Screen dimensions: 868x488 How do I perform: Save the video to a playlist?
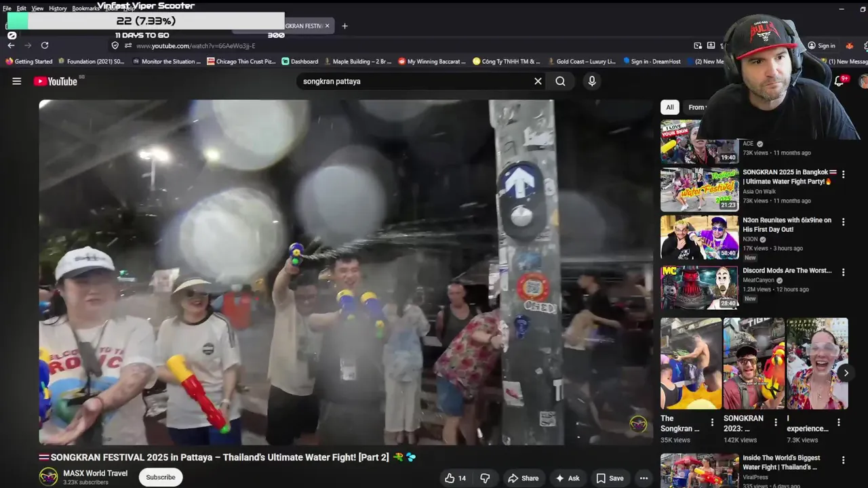[610, 478]
